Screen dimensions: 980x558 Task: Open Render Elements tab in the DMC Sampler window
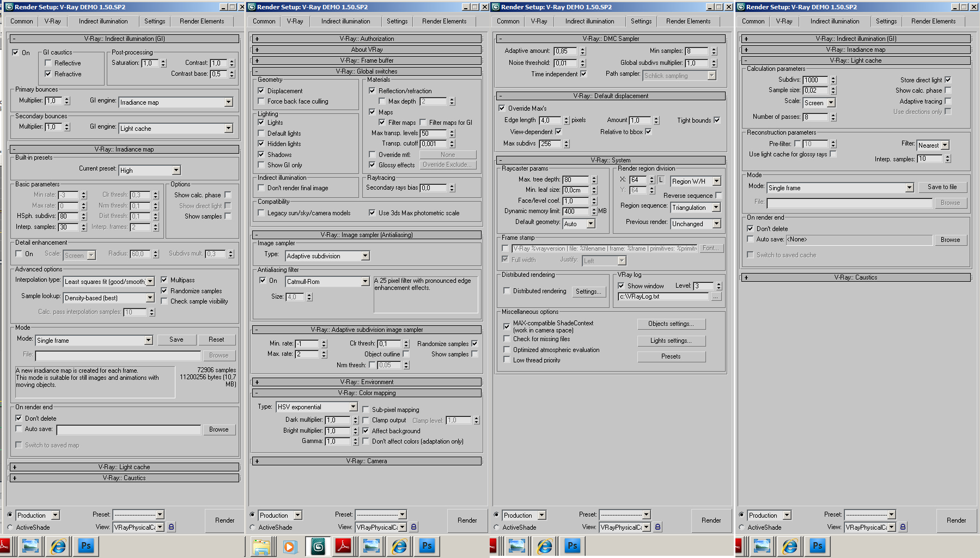[x=688, y=21]
